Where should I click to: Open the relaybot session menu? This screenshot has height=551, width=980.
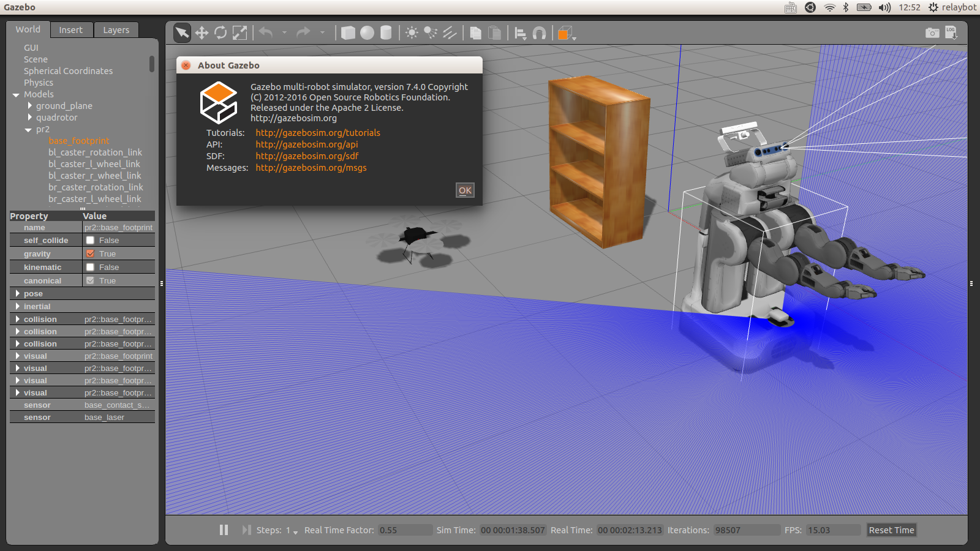coord(952,7)
